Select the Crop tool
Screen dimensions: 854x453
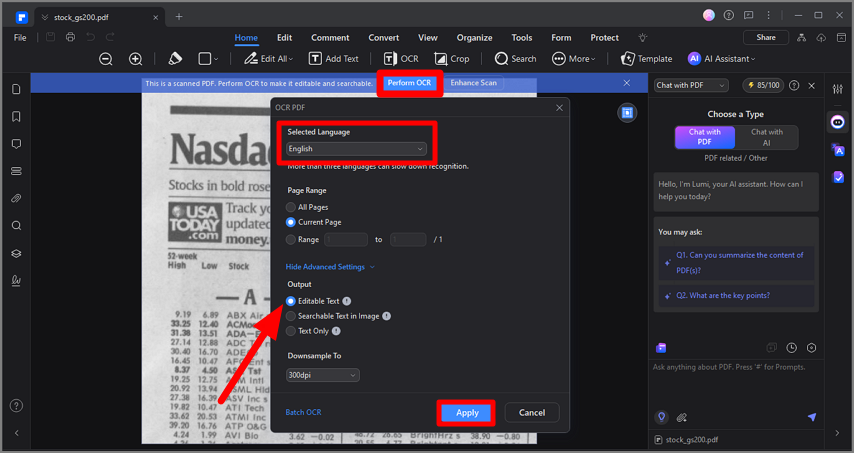click(452, 59)
